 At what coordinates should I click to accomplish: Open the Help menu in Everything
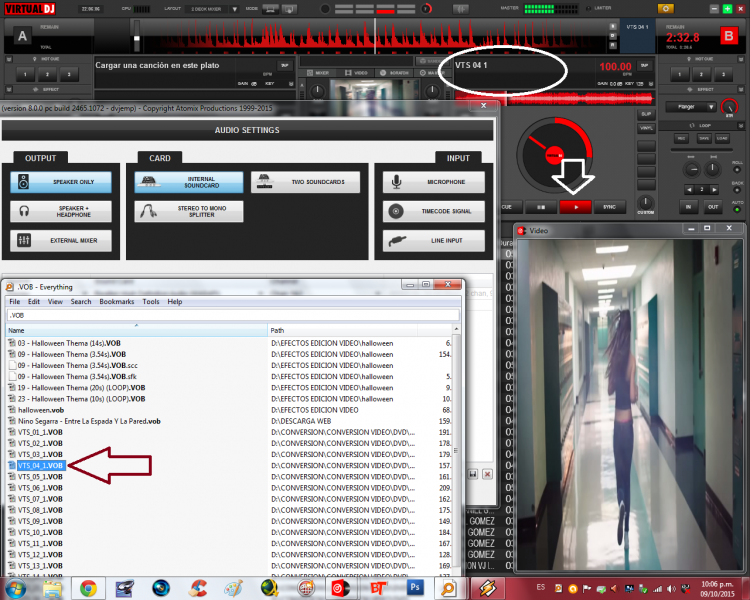coord(175,302)
